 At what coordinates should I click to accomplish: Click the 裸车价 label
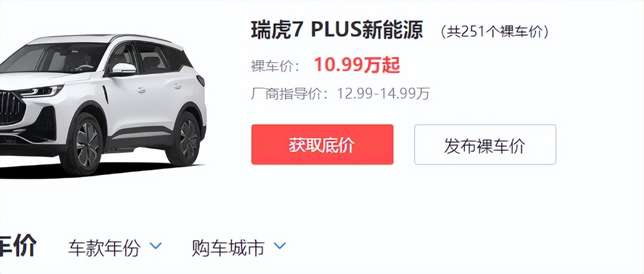point(275,66)
